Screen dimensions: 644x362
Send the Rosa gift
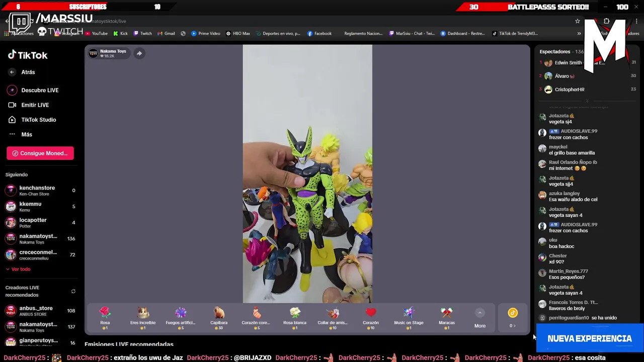pyautogui.click(x=105, y=318)
